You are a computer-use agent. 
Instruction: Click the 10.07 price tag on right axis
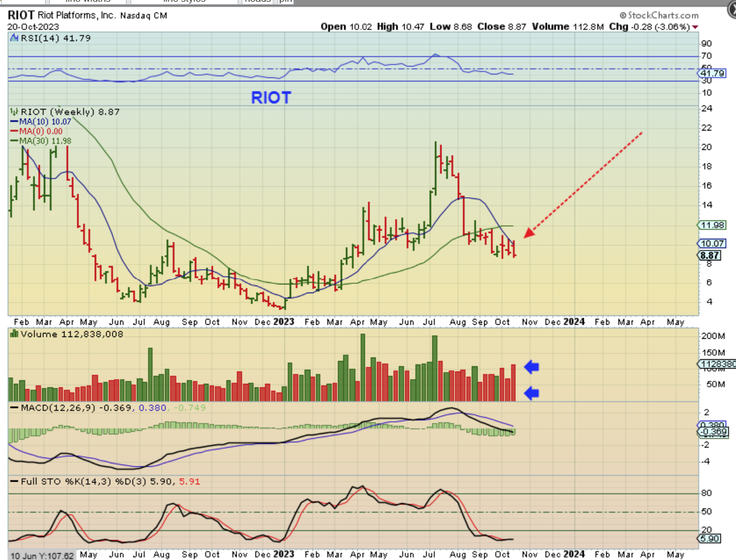(713, 243)
